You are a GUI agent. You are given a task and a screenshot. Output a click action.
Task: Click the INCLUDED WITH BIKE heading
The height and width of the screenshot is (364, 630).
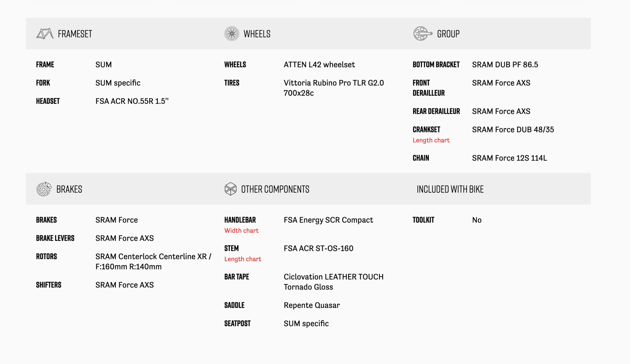point(450,189)
